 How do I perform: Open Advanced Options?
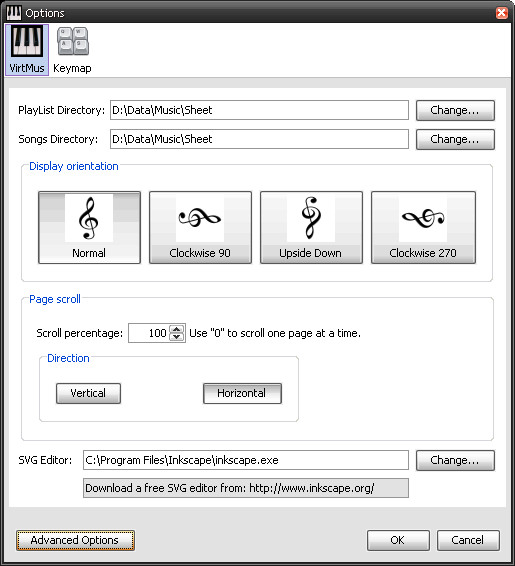coord(75,540)
